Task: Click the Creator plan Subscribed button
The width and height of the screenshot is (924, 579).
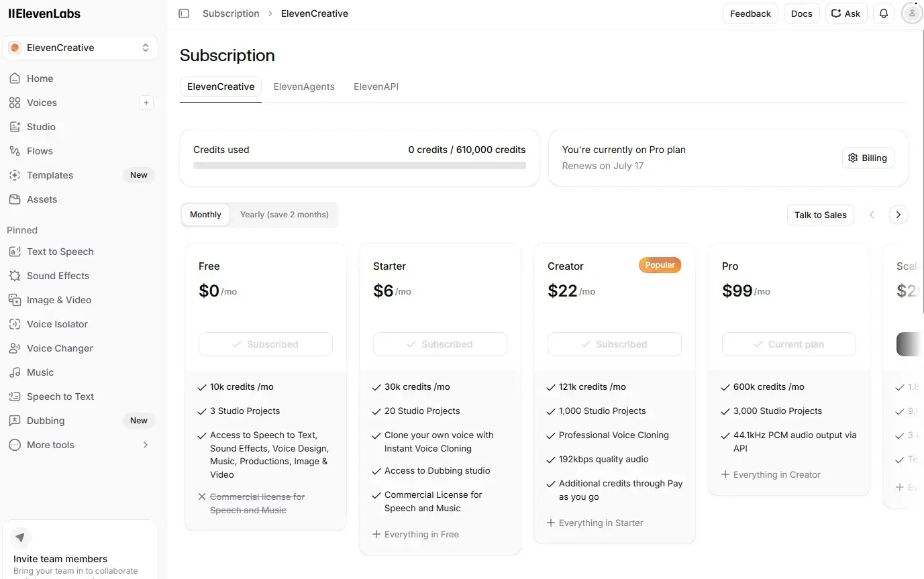Action: [615, 344]
